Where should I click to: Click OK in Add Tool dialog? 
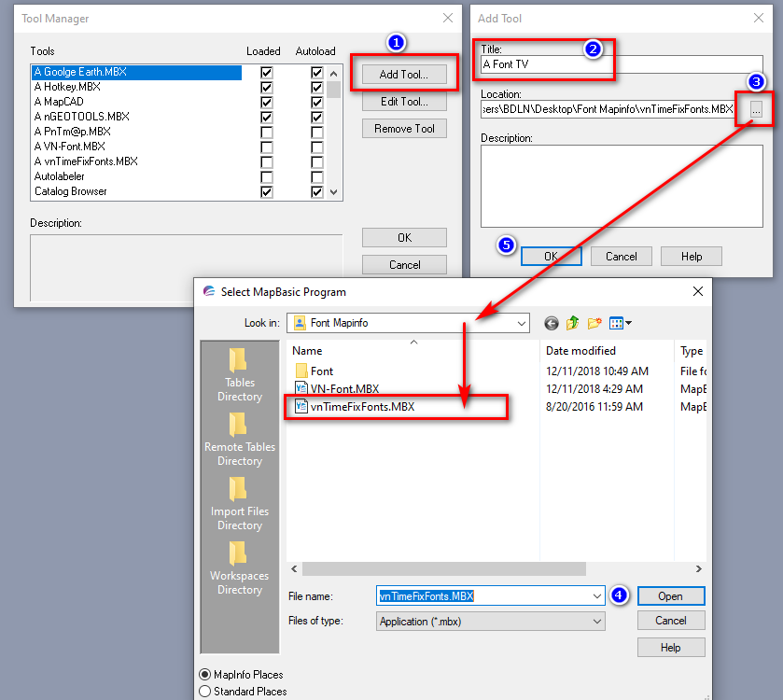coord(551,256)
